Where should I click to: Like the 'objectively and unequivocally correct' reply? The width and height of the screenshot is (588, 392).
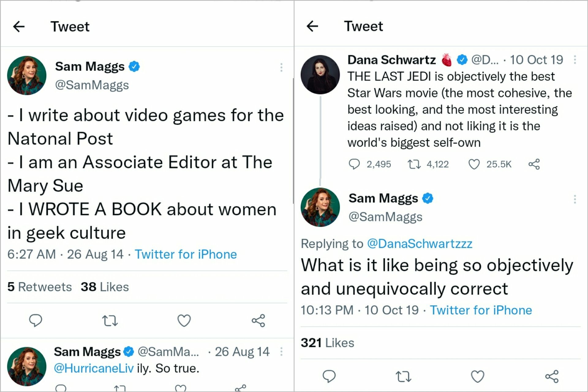(x=477, y=376)
